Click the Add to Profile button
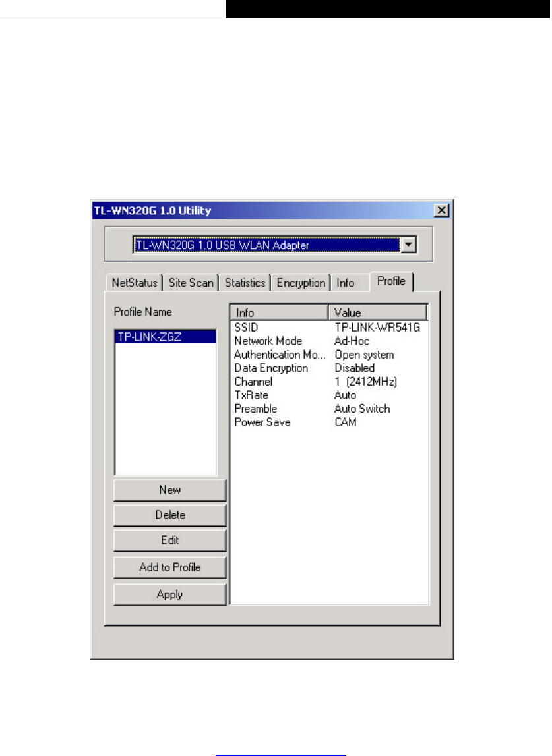 pos(170,567)
